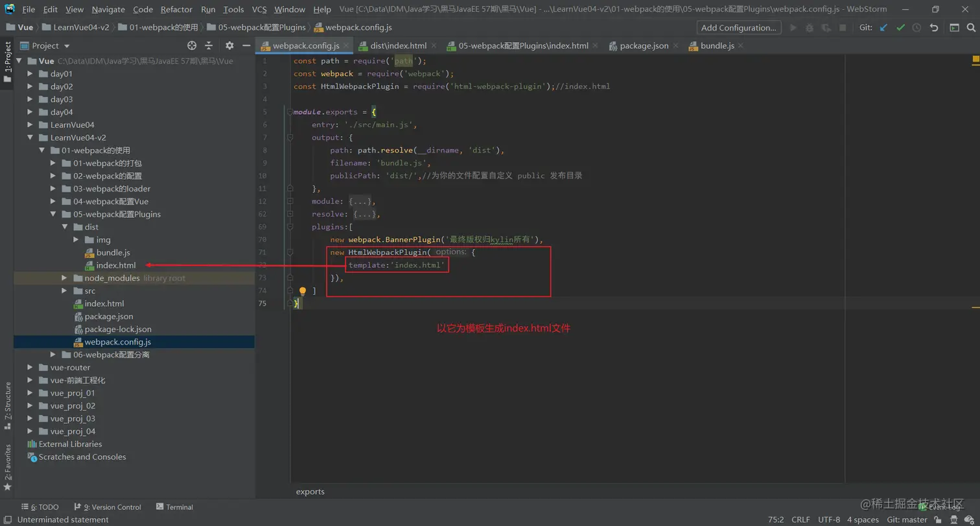Viewport: 980px width, 526px height.
Task: Close the dist\index.html editor tab
Action: [434, 46]
